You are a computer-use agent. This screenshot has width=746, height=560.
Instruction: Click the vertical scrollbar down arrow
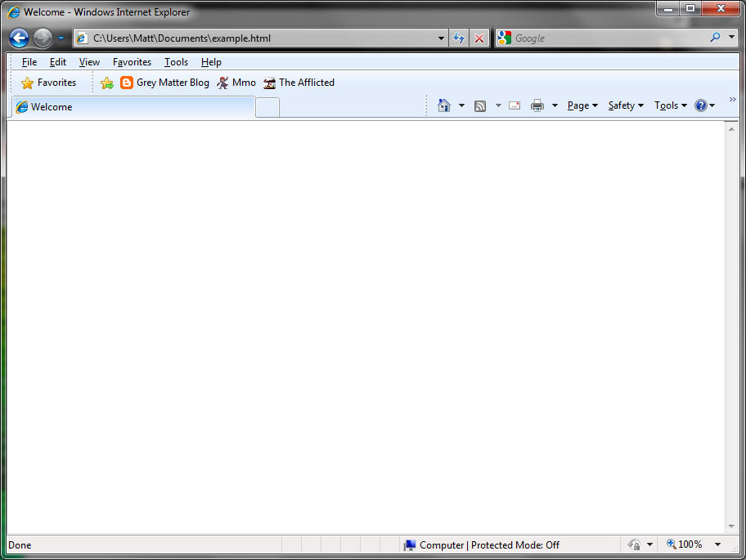(731, 526)
